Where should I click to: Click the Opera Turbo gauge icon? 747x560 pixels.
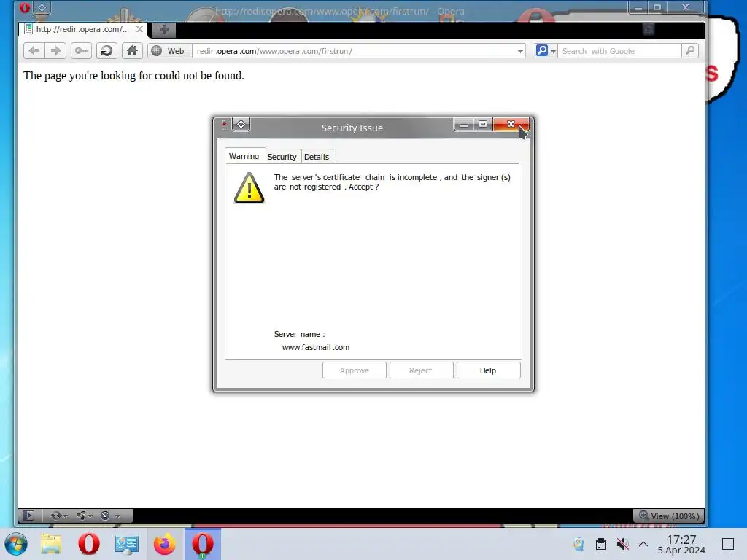(x=105, y=516)
